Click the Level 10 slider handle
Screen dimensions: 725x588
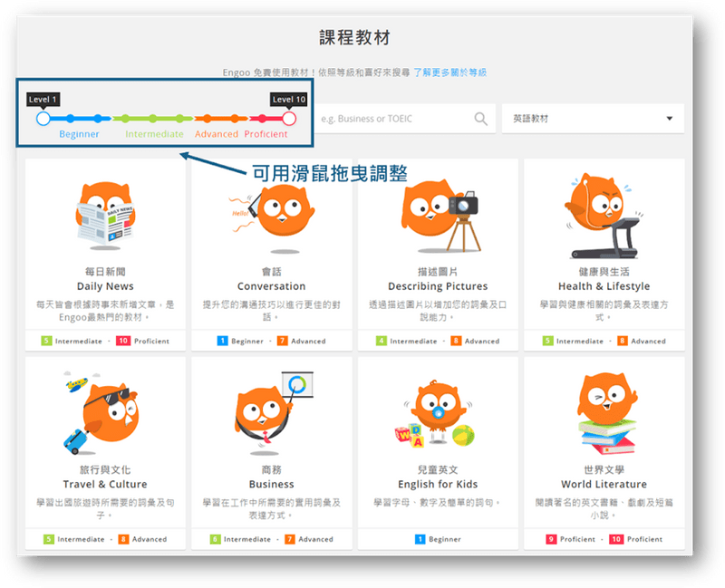289,118
